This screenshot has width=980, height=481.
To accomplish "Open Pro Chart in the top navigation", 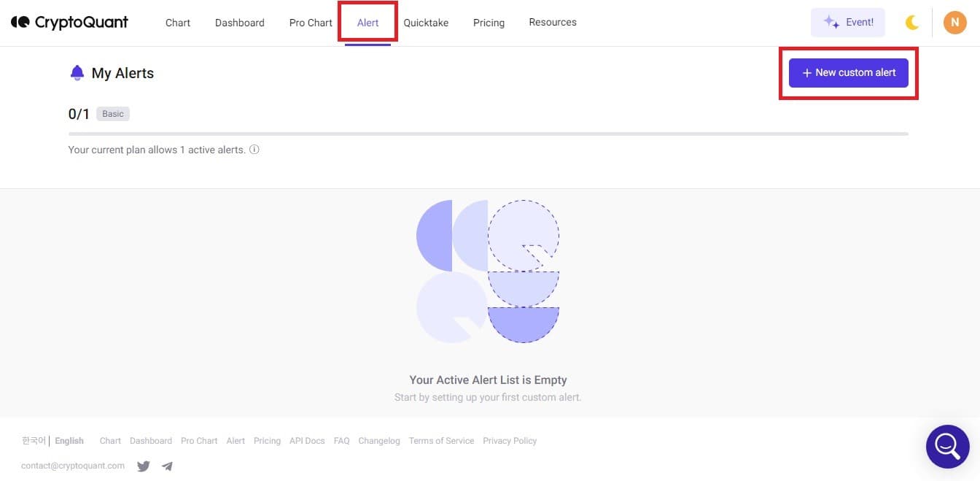I will pyautogui.click(x=311, y=23).
